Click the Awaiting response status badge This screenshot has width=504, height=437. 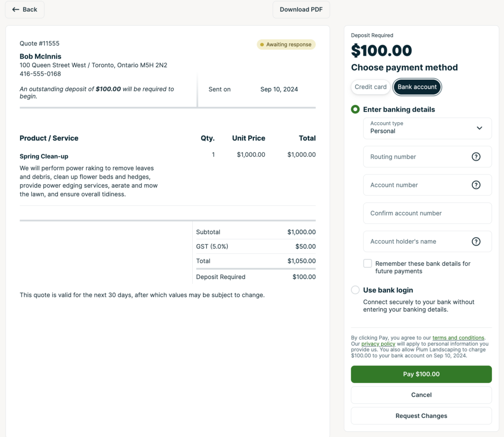pyautogui.click(x=286, y=44)
